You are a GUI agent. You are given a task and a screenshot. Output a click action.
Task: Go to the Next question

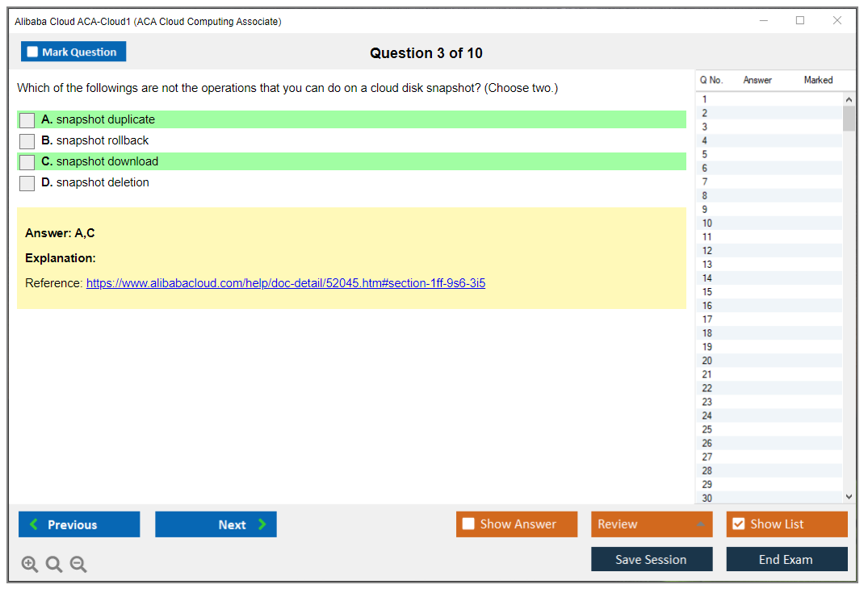coord(216,524)
